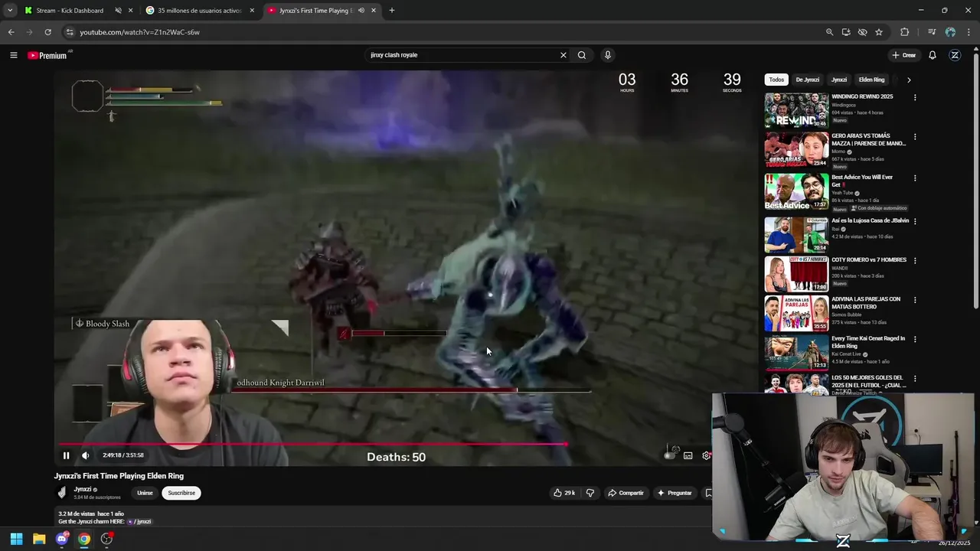Image resolution: width=980 pixels, height=551 pixels.
Task: Toggle the player autoplay switch
Action: point(671,455)
